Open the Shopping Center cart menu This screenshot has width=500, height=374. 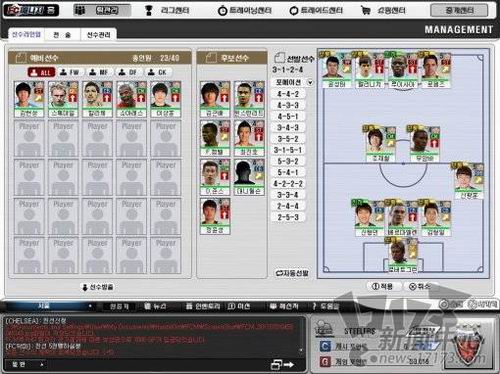pos(383,11)
